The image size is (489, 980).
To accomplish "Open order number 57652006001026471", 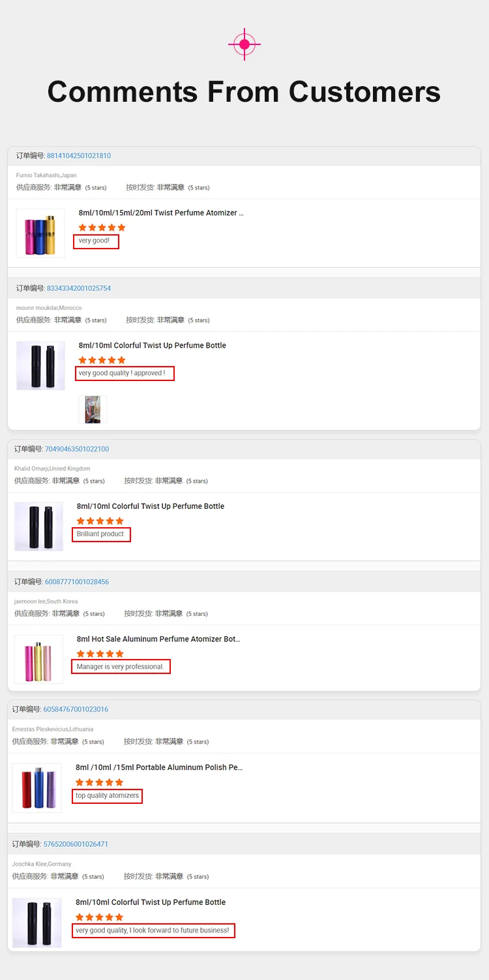I will (76, 844).
